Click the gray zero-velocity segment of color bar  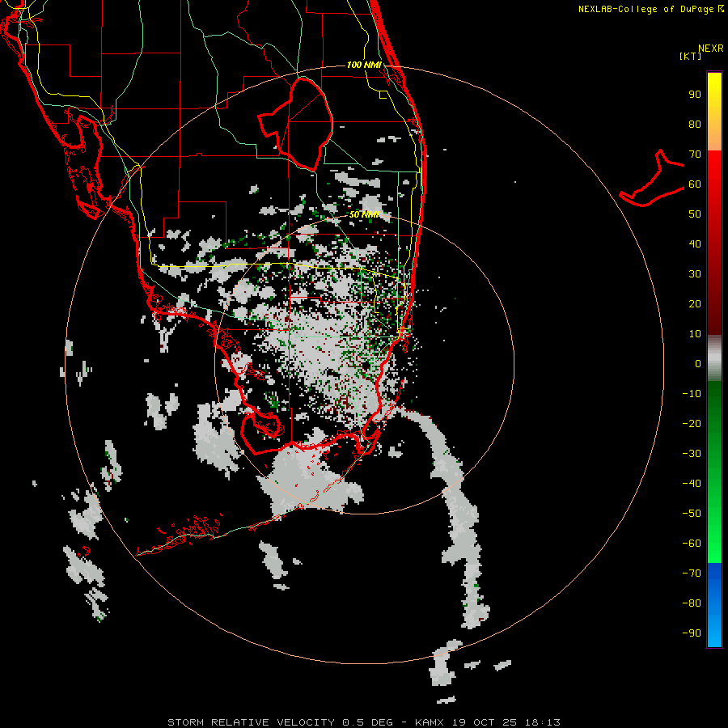click(714, 358)
